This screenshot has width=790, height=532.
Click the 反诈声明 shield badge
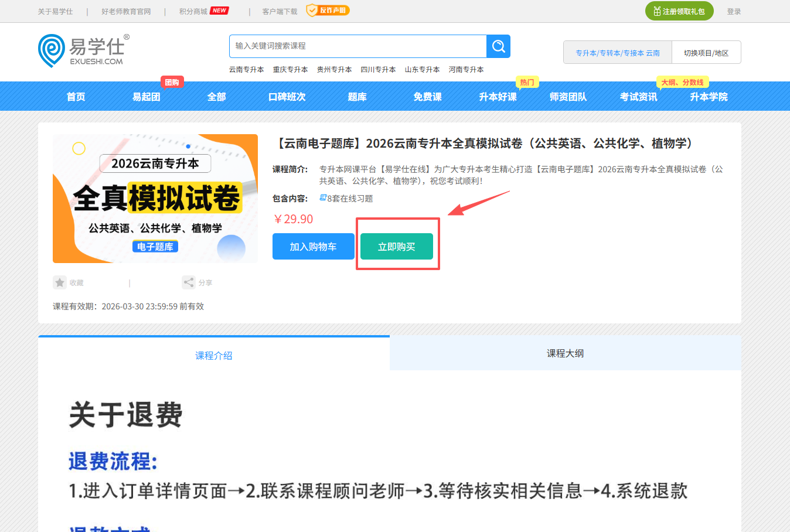pyautogui.click(x=328, y=11)
